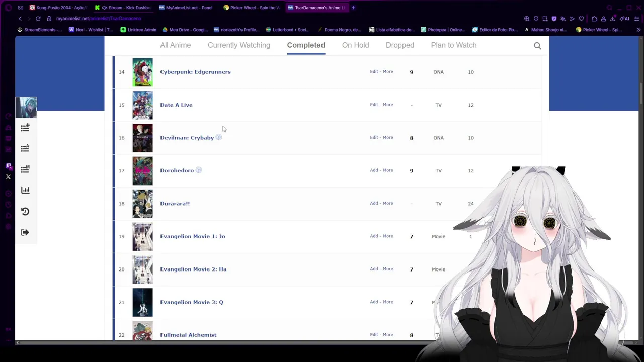
Task: Open the Letterboxd bookmark
Action: coord(288,30)
